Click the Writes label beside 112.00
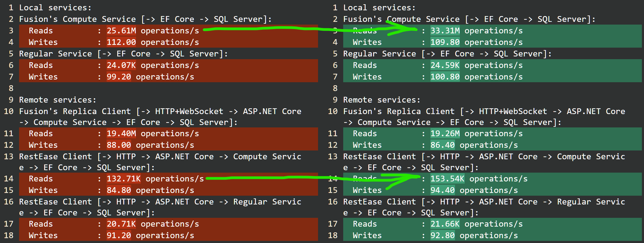Image resolution: width=644 pixels, height=243 pixels. (43, 42)
